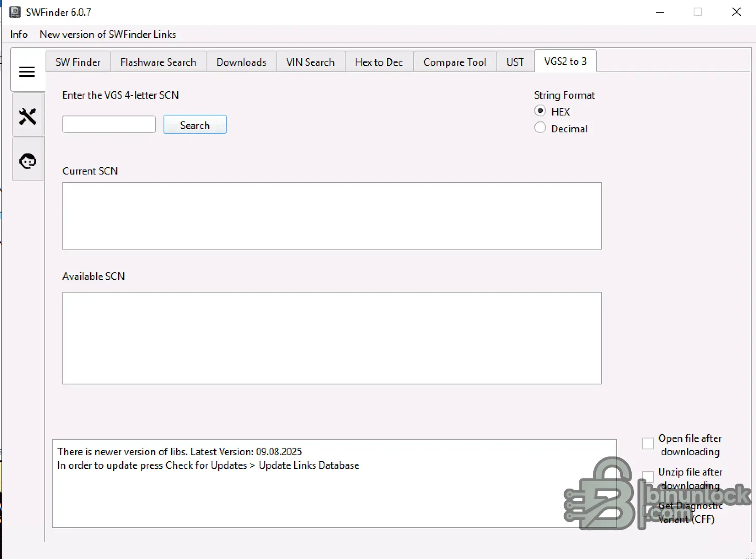Click inside the Current SCN text box
Viewport: 756px width, 559px height.
(332, 216)
